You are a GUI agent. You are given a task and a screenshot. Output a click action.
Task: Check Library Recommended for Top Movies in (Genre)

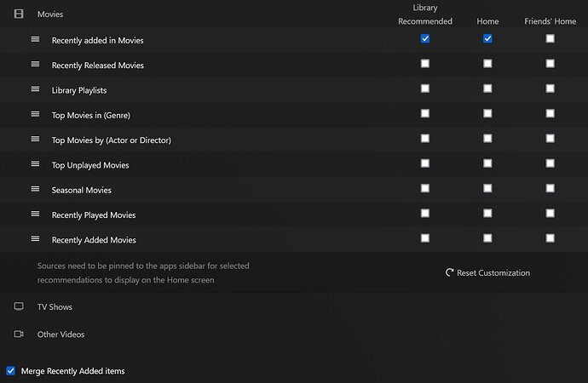(x=425, y=113)
